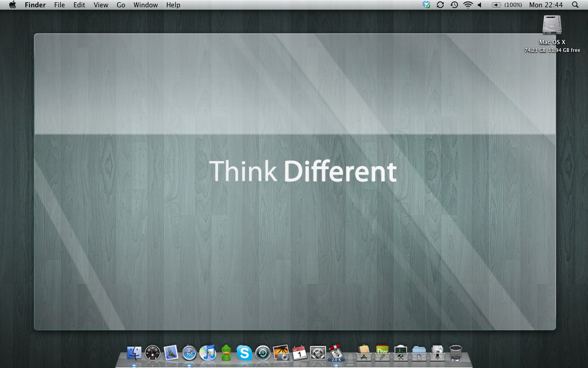
Task: Click battery status (100%) indicator
Action: click(x=507, y=5)
